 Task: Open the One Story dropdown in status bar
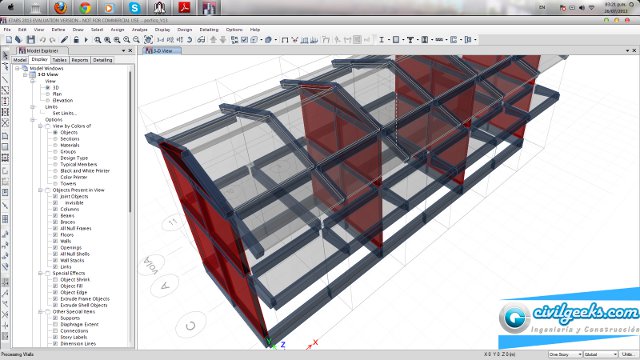click(x=565, y=354)
